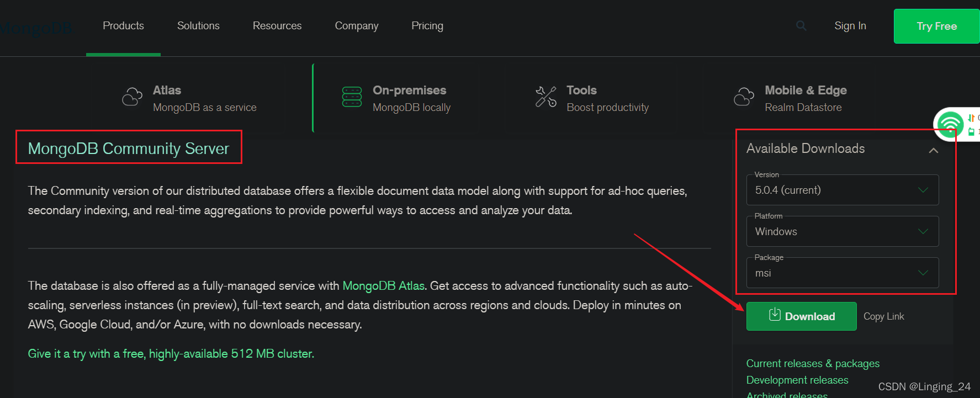
Task: Click the green WiFi floating widget icon
Action: (x=950, y=125)
